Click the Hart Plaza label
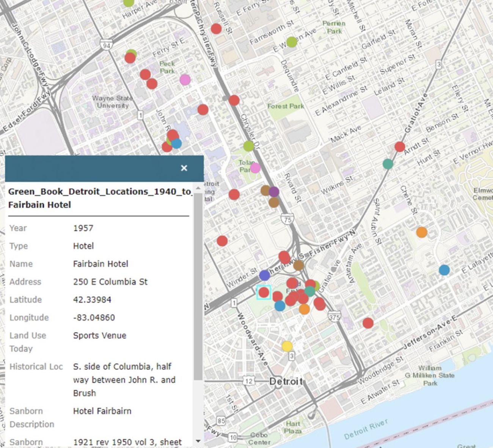 click(293, 427)
